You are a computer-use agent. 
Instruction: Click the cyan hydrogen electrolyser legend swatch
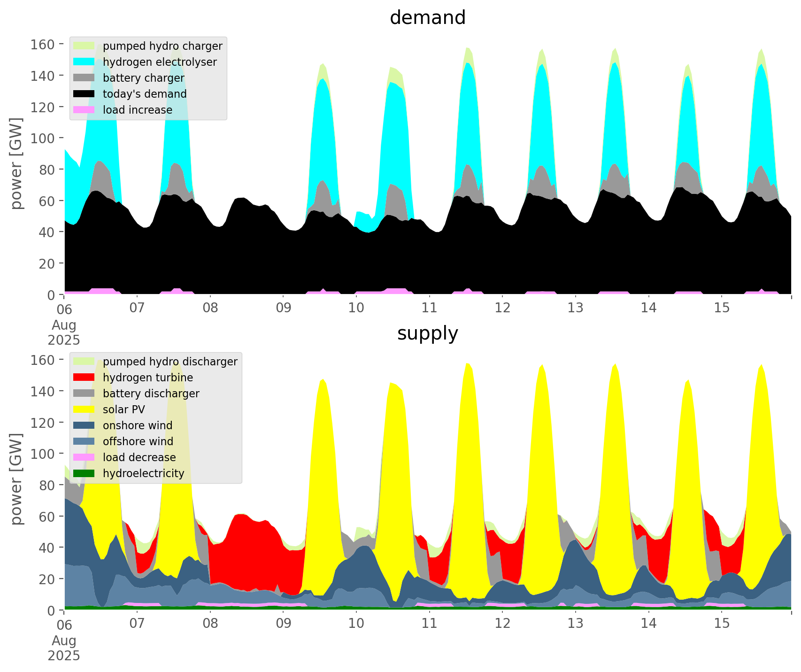(x=85, y=62)
